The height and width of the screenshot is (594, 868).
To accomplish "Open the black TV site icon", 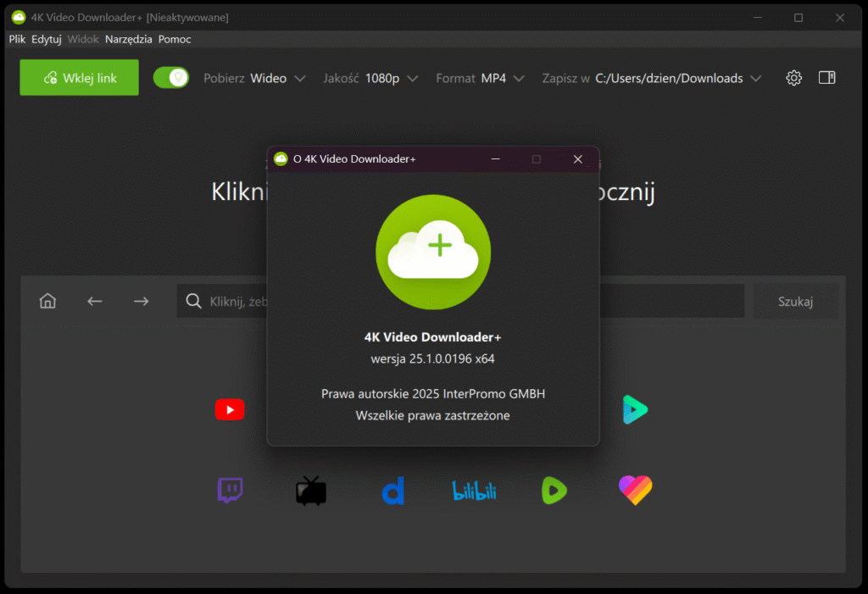I will [x=311, y=491].
